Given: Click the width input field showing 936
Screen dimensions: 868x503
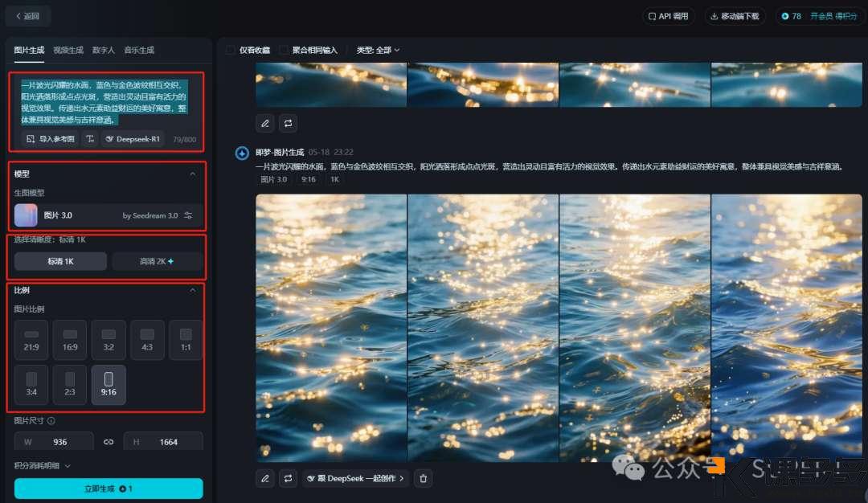Looking at the screenshot, I should pyautogui.click(x=60, y=442).
